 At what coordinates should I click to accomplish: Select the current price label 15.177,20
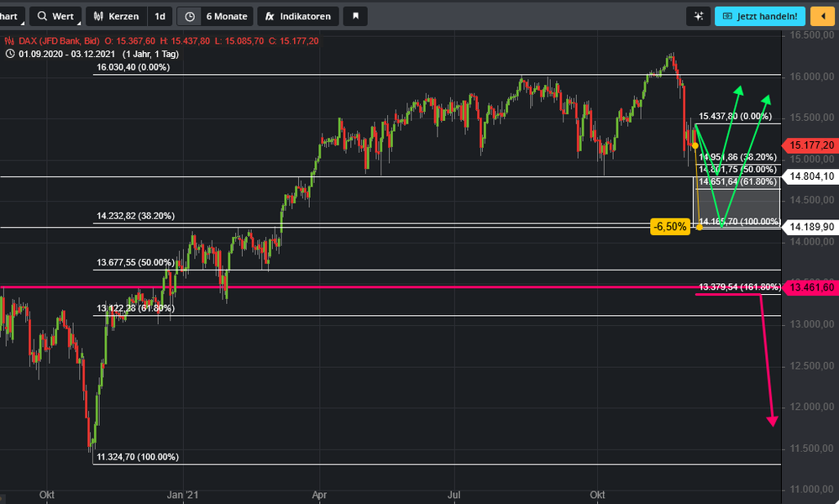[811, 145]
